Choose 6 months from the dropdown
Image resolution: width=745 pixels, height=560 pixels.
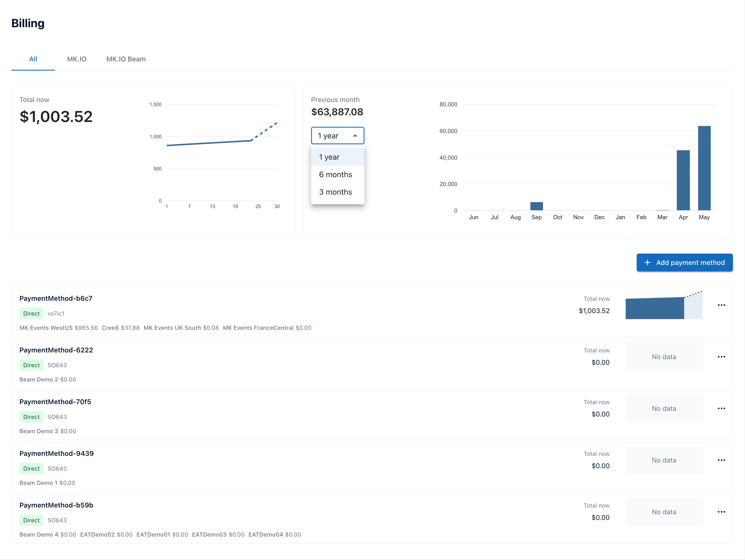337,174
